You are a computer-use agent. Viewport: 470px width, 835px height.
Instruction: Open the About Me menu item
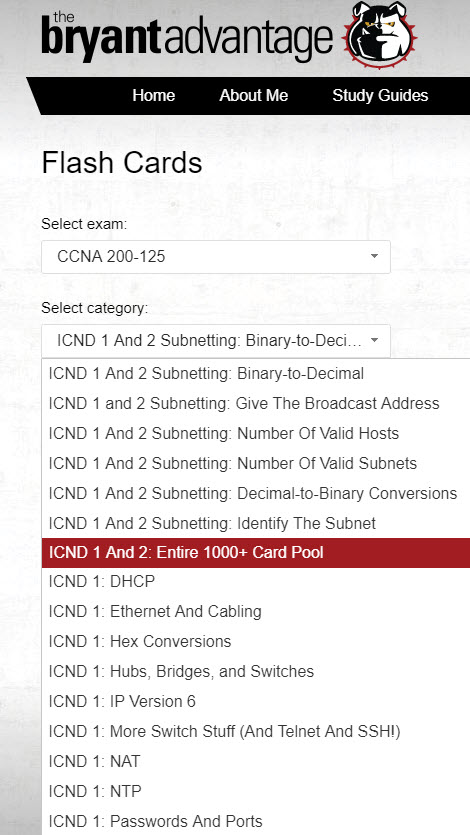point(253,96)
